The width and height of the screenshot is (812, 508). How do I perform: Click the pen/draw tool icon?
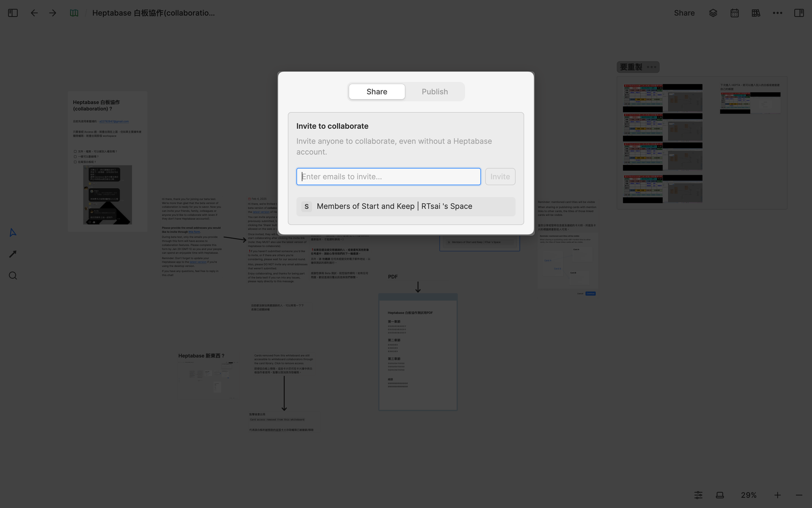click(x=12, y=254)
